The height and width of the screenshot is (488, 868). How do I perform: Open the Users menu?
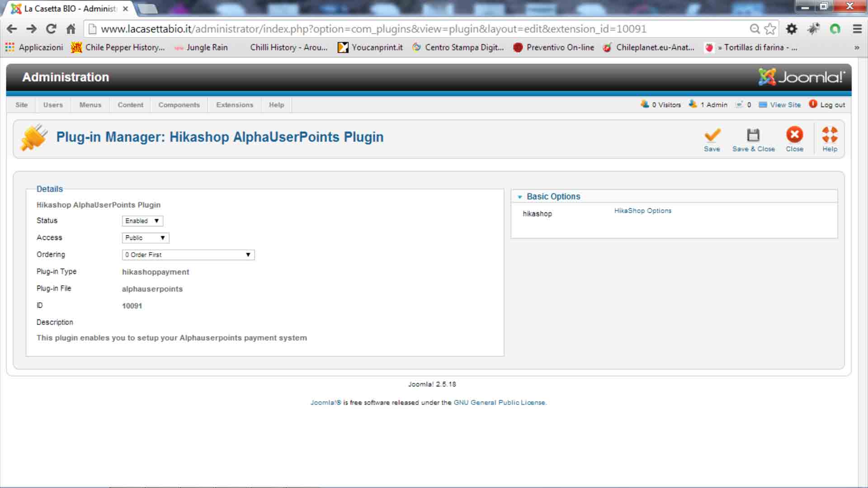tap(53, 105)
